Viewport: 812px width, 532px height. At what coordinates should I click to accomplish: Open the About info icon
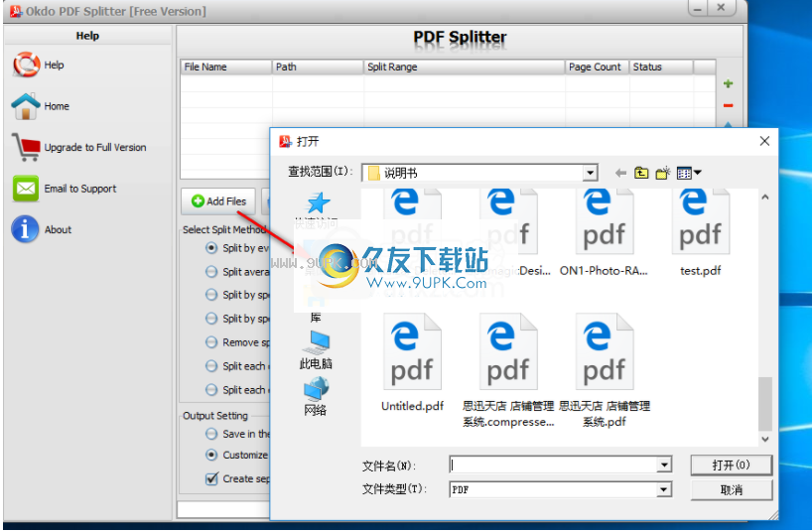click(x=25, y=229)
